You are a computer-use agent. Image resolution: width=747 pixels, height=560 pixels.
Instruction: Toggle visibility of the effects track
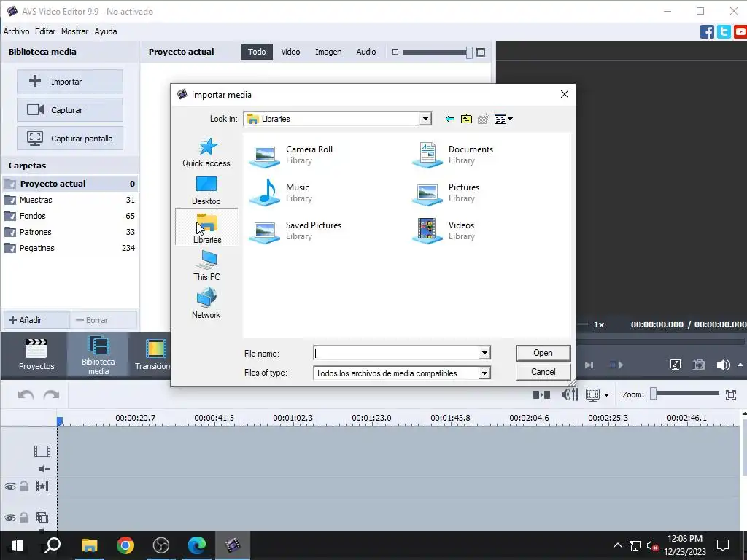tap(10, 486)
